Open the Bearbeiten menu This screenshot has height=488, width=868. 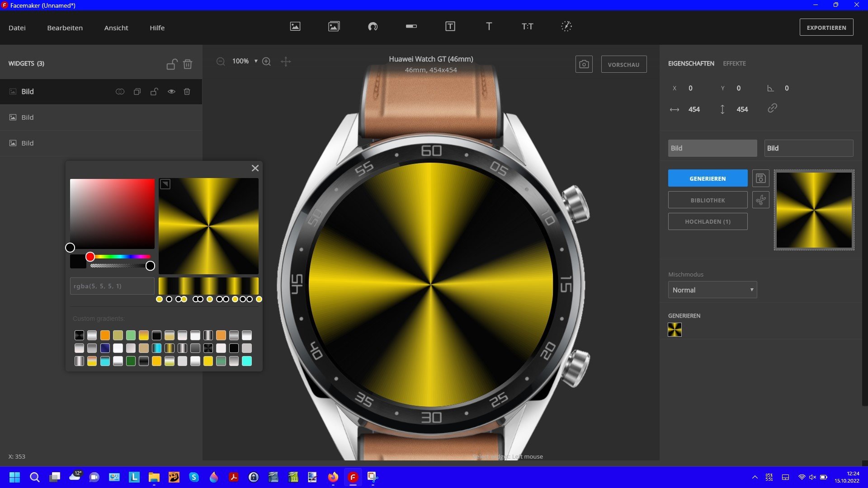pos(65,28)
